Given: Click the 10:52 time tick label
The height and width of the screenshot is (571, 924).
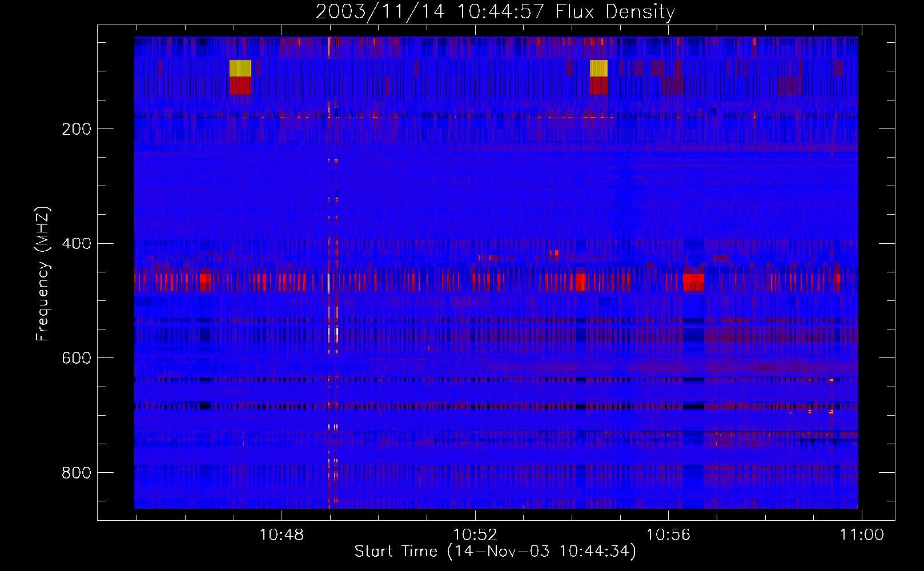Looking at the screenshot, I should point(475,534).
